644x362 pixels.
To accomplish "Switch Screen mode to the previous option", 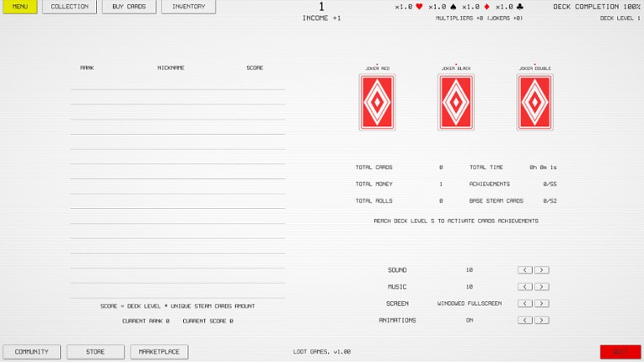I will (525, 303).
